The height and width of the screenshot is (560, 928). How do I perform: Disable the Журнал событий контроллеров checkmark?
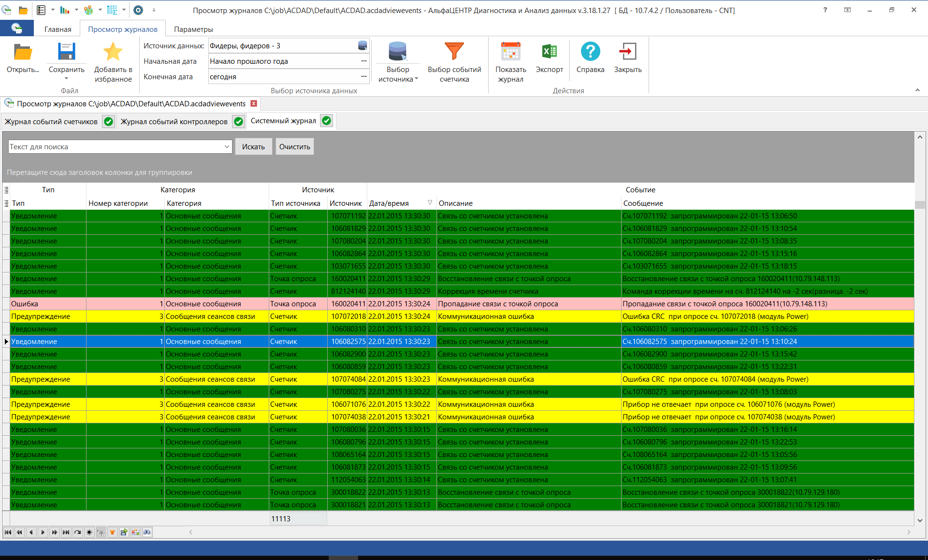click(x=238, y=121)
